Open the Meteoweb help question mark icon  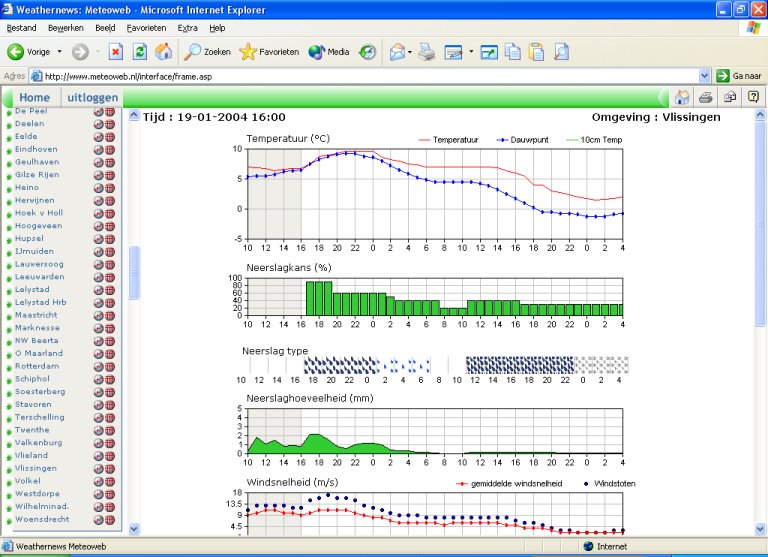click(753, 97)
